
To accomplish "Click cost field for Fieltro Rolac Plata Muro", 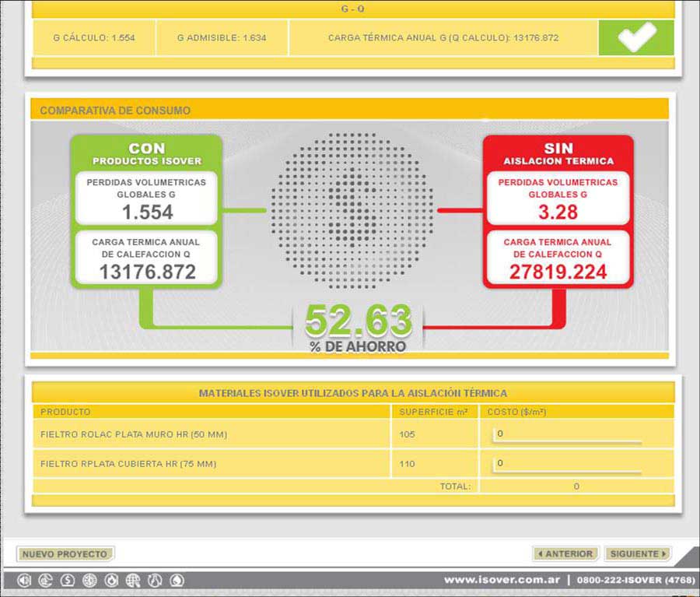I will (x=566, y=434).
